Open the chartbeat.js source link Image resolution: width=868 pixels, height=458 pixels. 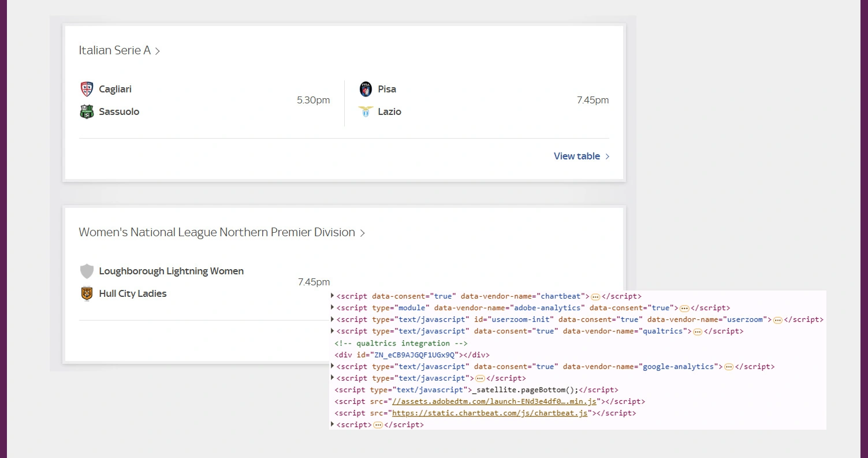(490, 413)
